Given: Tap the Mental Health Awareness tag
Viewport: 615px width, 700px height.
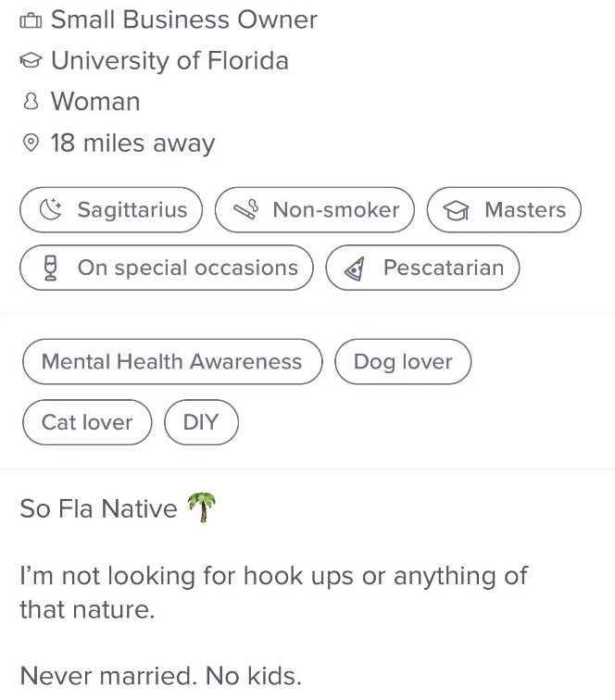Looking at the screenshot, I should (x=172, y=362).
